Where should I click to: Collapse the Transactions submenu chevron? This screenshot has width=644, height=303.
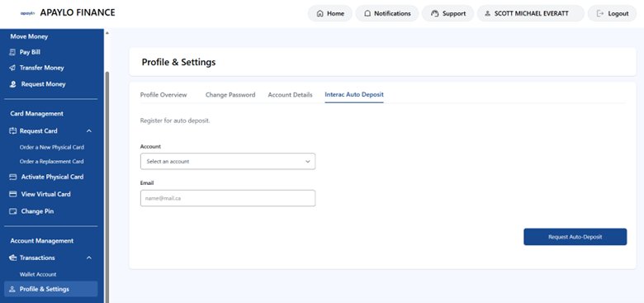click(88, 258)
